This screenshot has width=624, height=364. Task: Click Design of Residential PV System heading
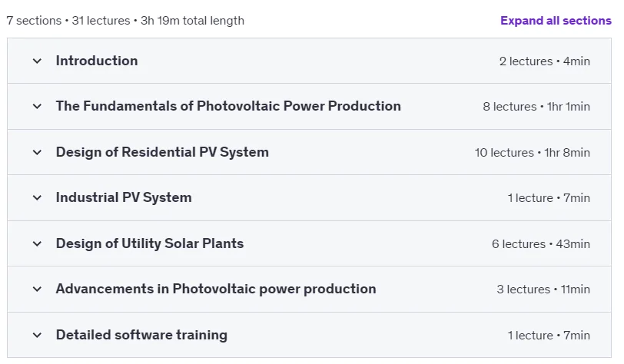(x=162, y=152)
